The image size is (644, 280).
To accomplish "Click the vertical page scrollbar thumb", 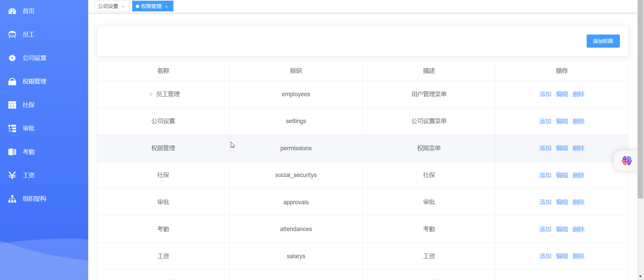I will pos(640,99).
